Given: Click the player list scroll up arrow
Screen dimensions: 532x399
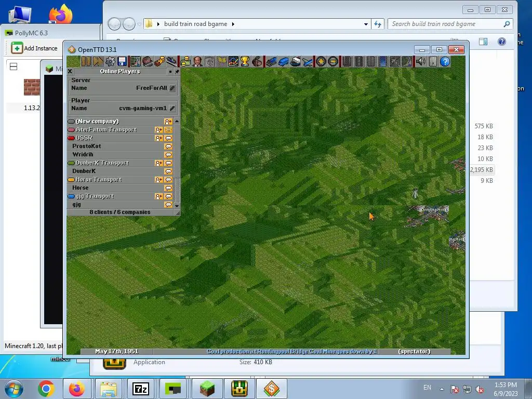Looking at the screenshot, I should click(177, 121).
